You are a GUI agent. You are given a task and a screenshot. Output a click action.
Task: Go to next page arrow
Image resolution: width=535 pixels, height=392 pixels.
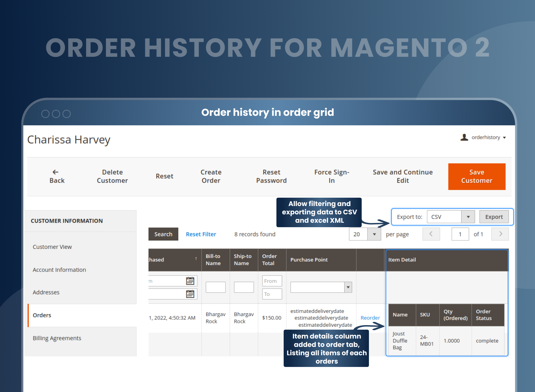[x=500, y=234]
